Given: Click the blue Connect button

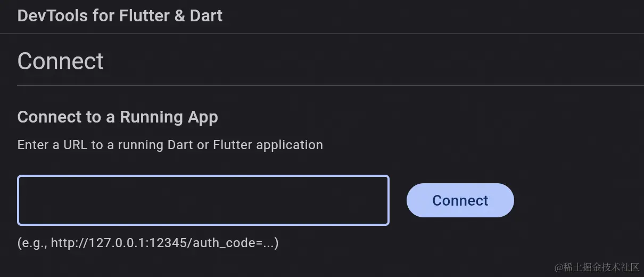Looking at the screenshot, I should (460, 200).
